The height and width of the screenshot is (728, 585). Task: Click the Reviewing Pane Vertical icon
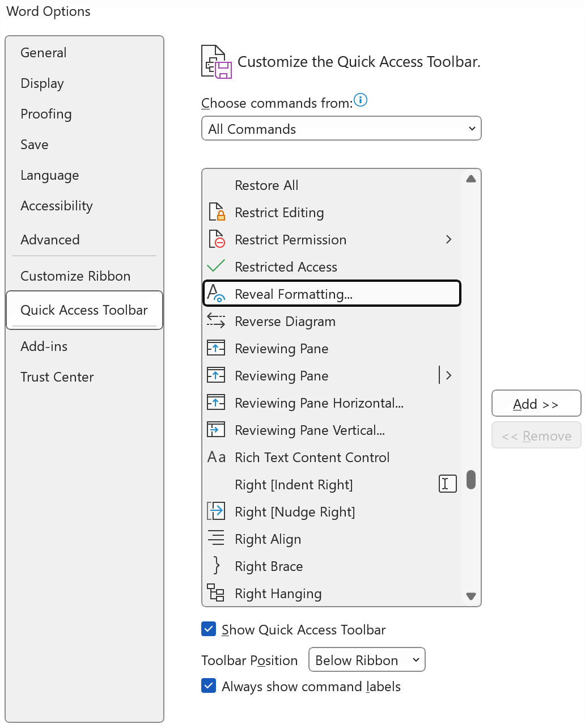click(x=216, y=429)
